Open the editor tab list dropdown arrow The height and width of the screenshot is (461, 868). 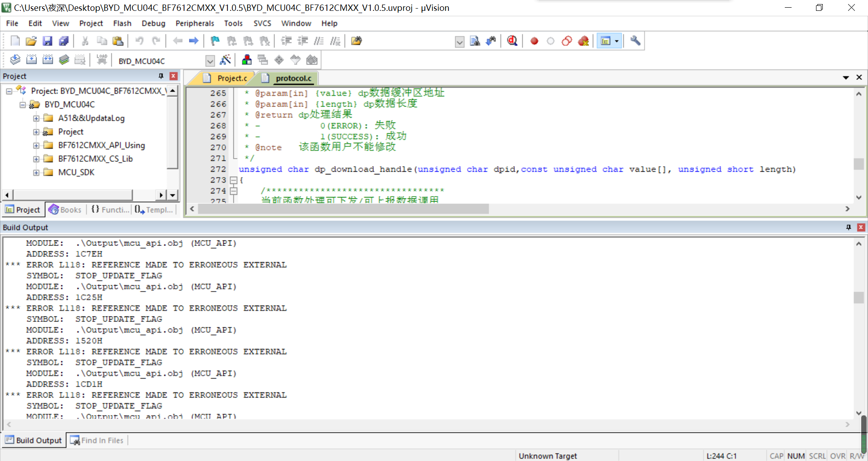845,77
